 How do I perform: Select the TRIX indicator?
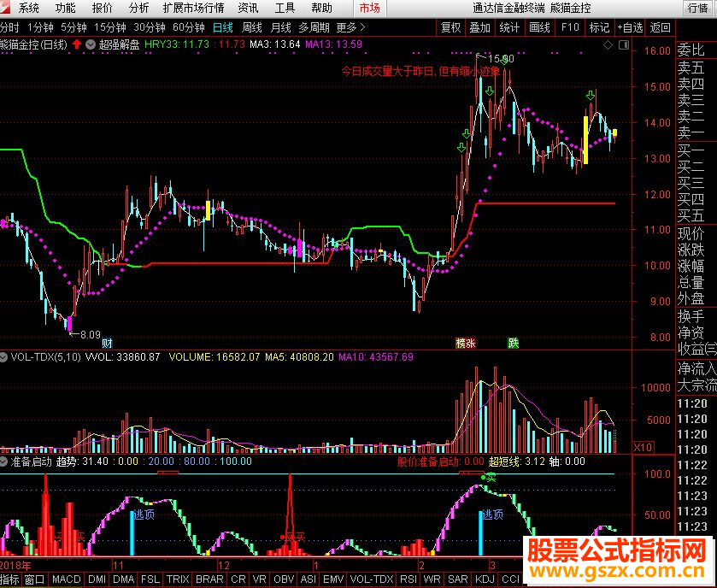(x=178, y=579)
